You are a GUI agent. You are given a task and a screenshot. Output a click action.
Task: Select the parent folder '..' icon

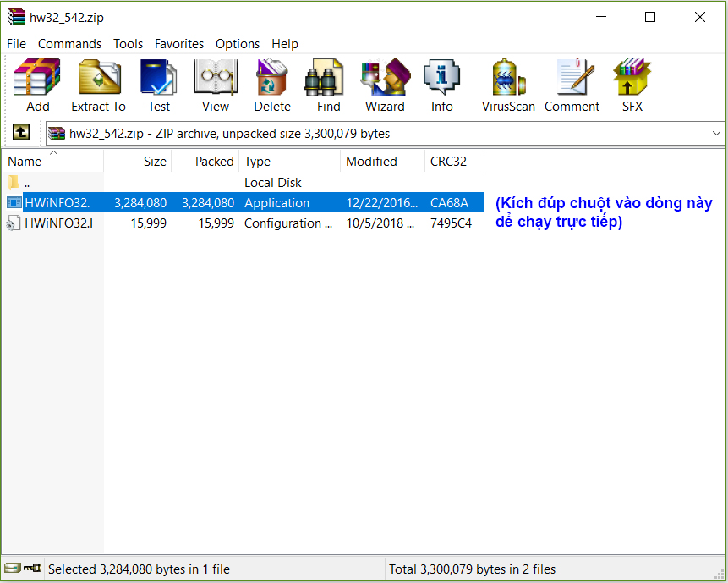[x=14, y=182]
